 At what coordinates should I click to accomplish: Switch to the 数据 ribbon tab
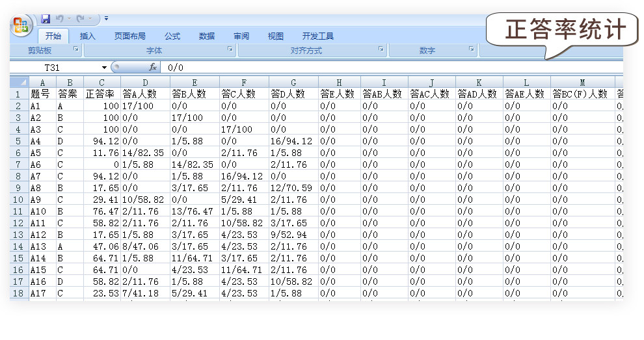coord(207,36)
